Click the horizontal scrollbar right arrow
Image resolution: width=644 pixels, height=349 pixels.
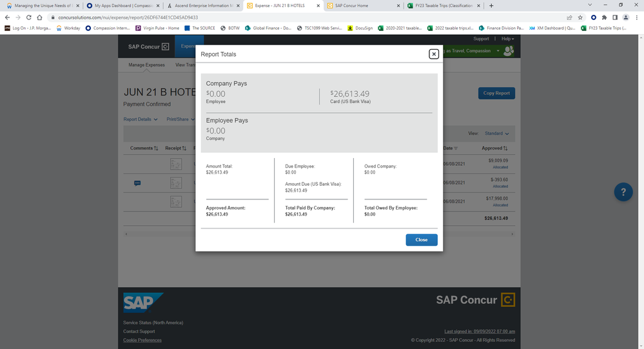click(x=512, y=234)
